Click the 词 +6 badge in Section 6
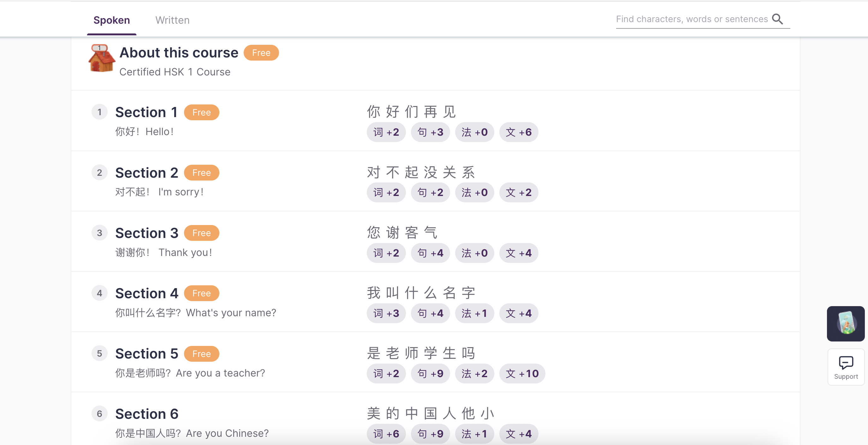This screenshot has width=868, height=445. pos(386,434)
